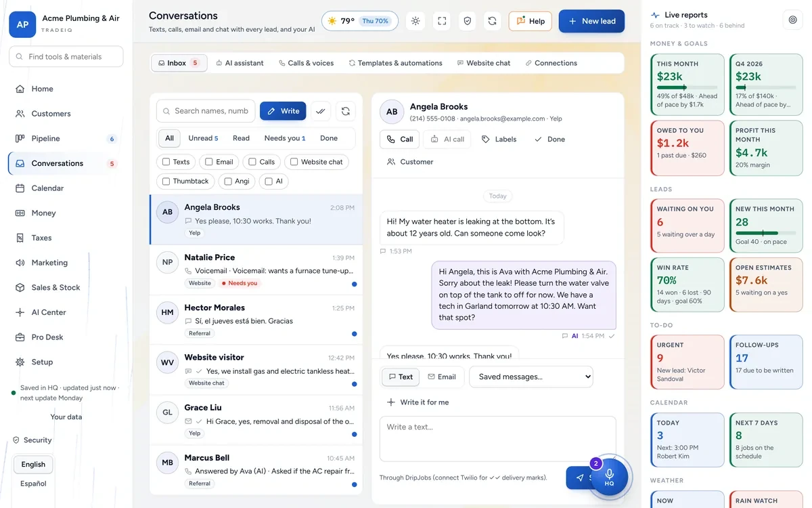Open Calls & voices tab

click(307, 63)
